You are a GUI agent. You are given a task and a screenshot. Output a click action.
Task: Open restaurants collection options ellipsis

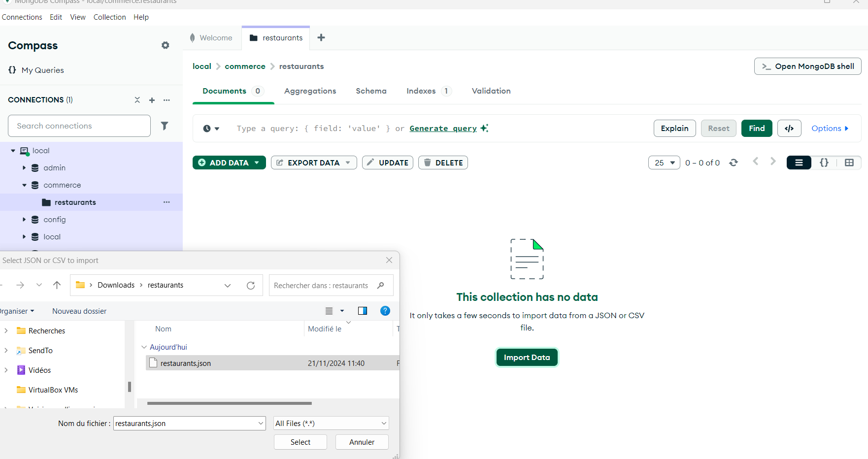point(167,202)
